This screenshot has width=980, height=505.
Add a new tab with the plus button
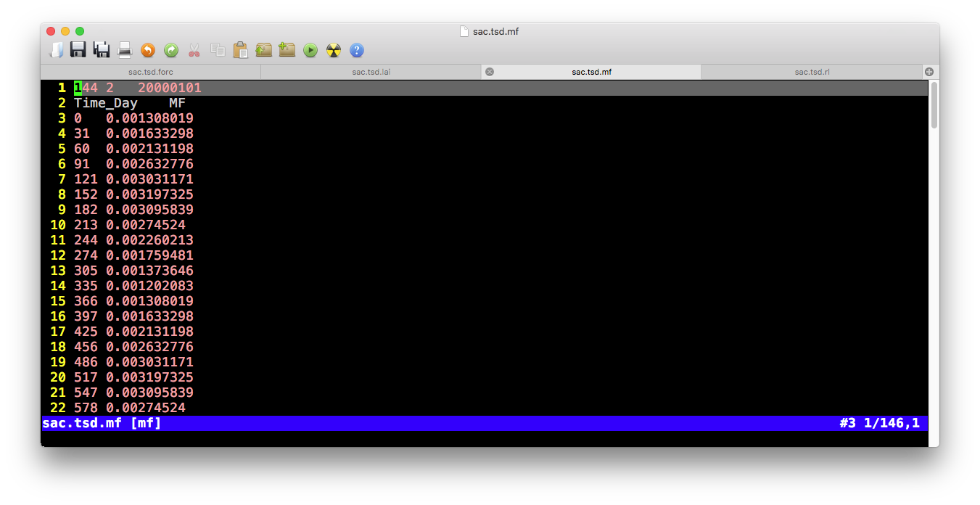pyautogui.click(x=929, y=72)
